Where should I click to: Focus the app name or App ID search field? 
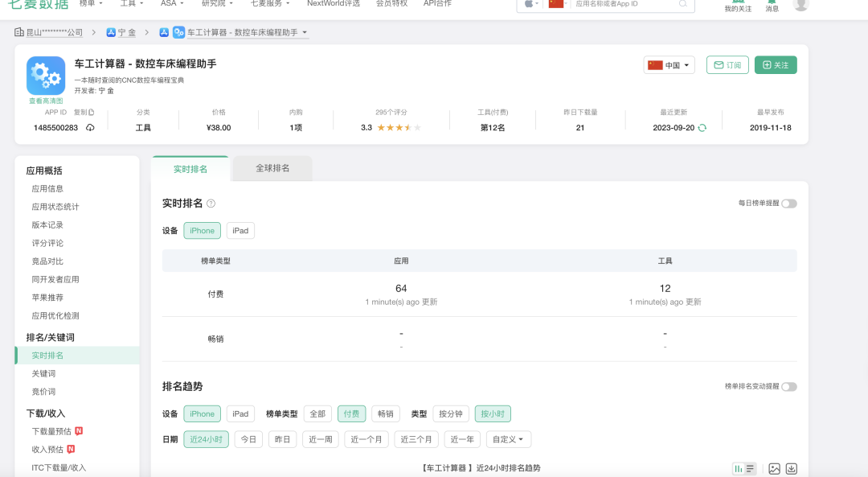624,4
